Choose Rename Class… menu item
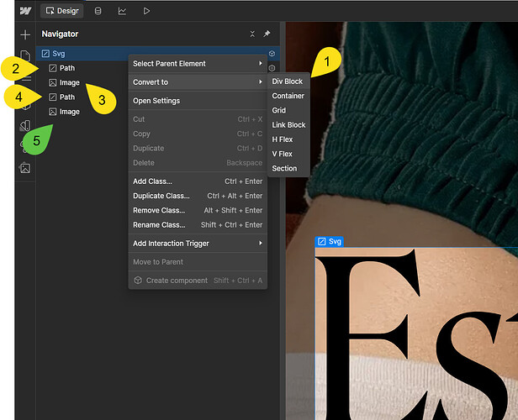The image size is (518, 420). (198, 224)
